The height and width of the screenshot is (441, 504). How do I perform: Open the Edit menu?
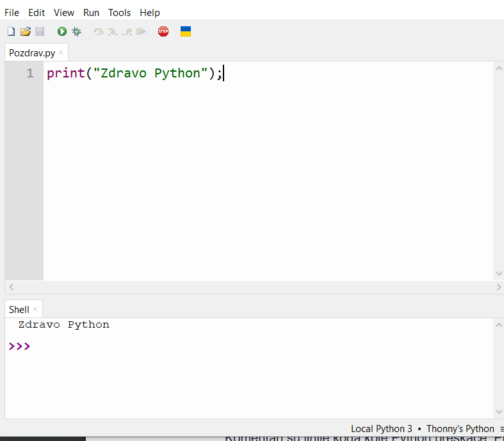37,13
